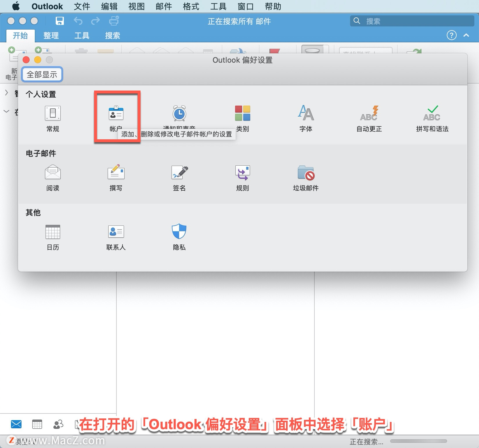Click the search progress bar in status bar
Image resolution: width=479 pixels, height=448 pixels.
click(418, 441)
